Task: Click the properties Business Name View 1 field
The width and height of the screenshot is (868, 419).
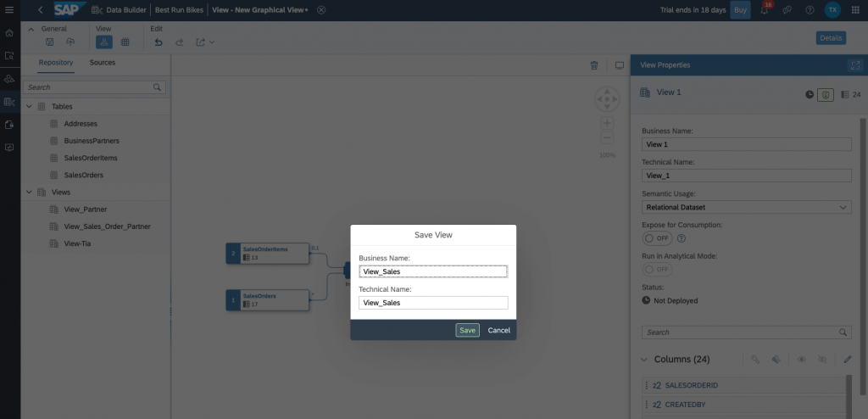Action: (746, 144)
